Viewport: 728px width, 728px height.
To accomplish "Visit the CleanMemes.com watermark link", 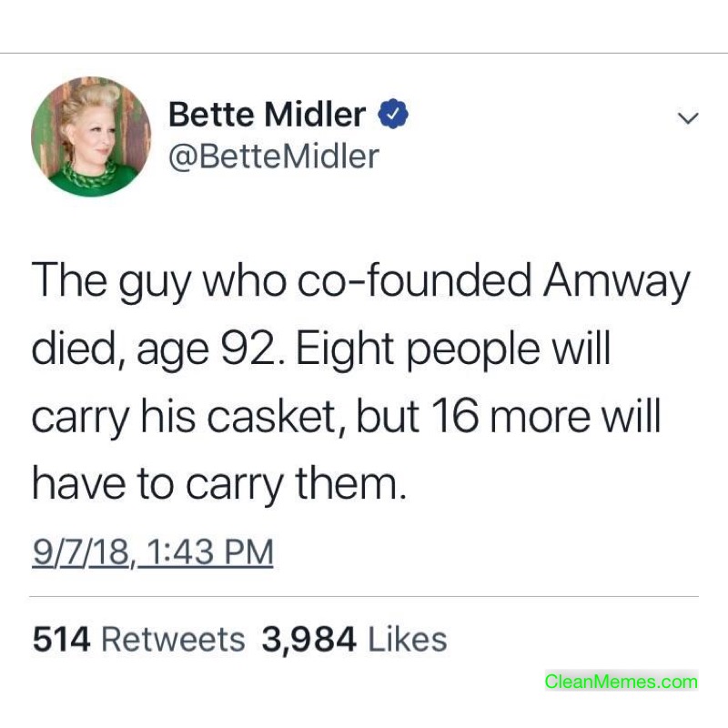I will click(621, 682).
